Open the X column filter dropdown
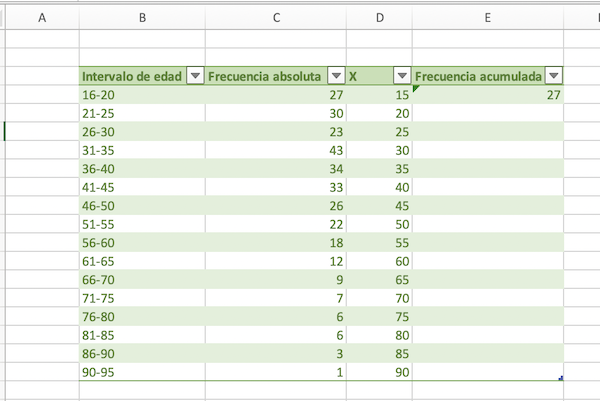Image resolution: width=600 pixels, height=401 pixels. tap(402, 76)
